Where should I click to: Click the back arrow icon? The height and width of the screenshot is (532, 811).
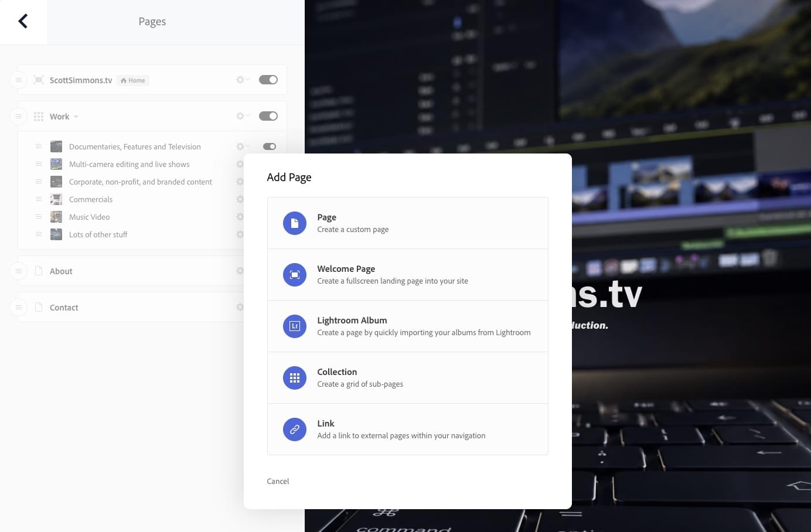point(23,22)
